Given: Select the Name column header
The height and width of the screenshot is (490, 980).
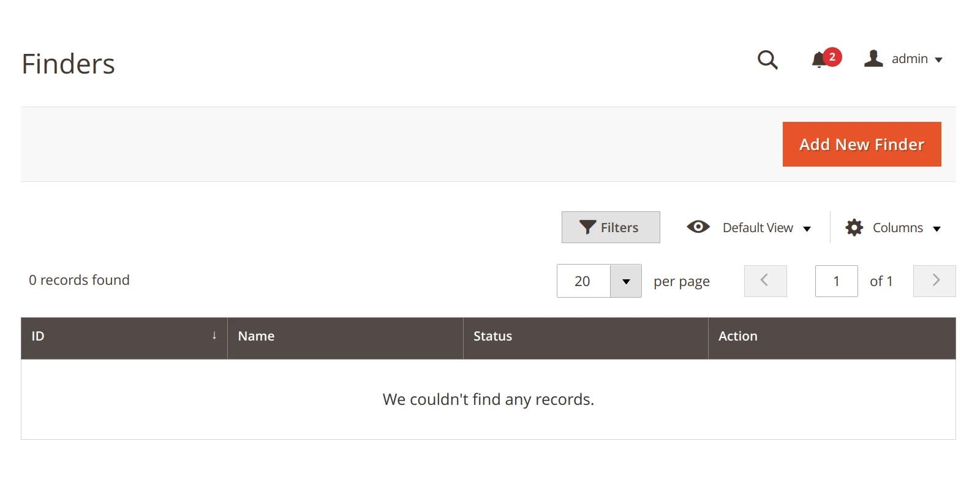Looking at the screenshot, I should [256, 336].
